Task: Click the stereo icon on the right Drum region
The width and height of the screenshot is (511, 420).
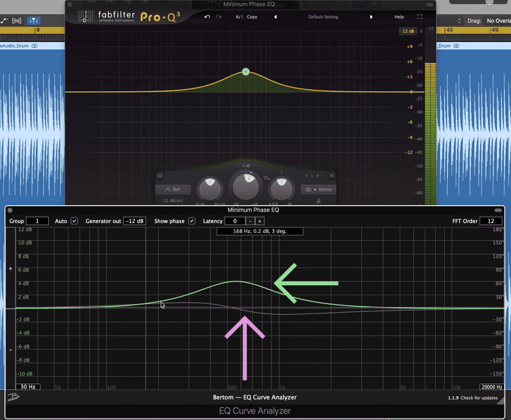Action: pos(456,46)
